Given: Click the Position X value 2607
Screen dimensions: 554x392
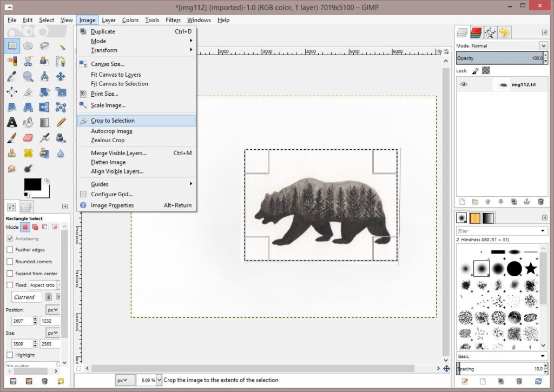Looking at the screenshot, I should click(x=22, y=321).
